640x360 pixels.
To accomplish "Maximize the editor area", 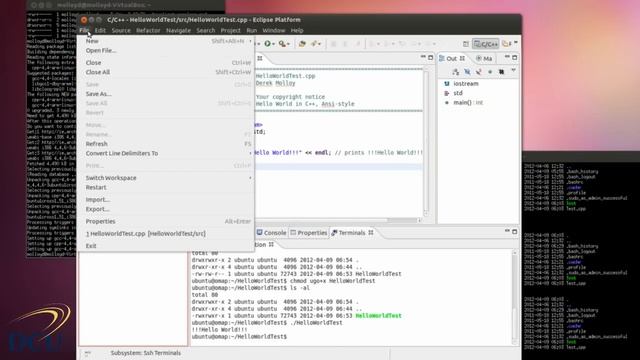I will tap(431, 58).
